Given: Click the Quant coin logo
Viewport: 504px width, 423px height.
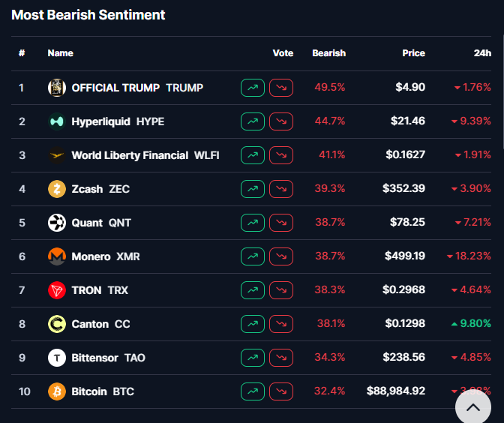Looking at the screenshot, I should pos(57,223).
